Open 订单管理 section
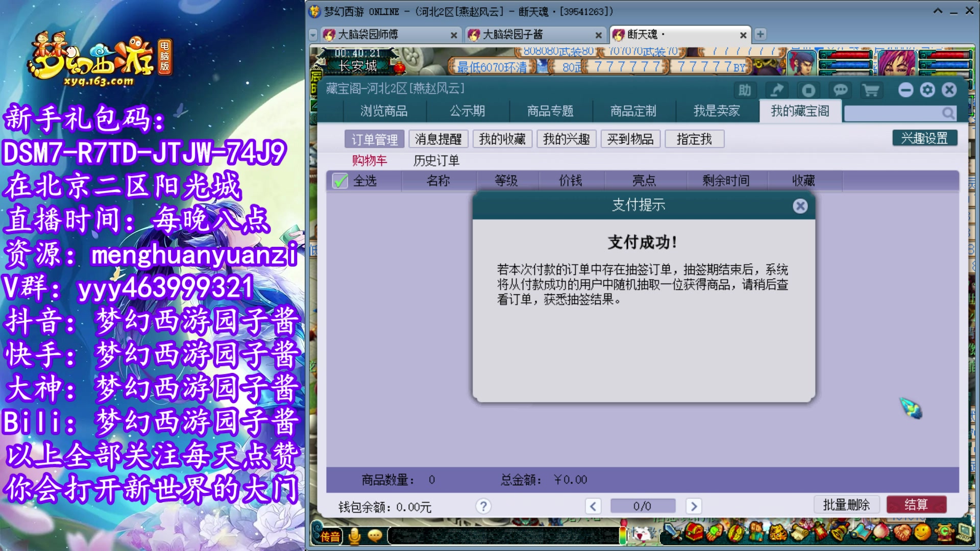The image size is (980, 551). click(375, 139)
